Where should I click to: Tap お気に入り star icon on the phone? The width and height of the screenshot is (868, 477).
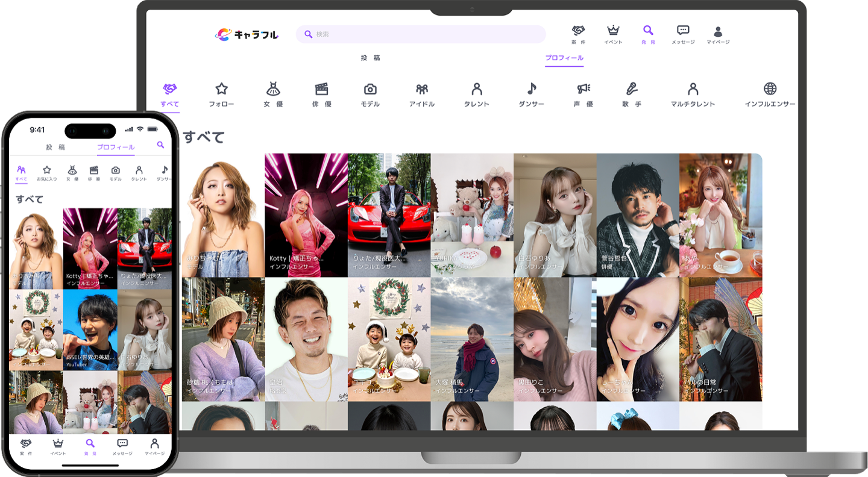tap(46, 170)
